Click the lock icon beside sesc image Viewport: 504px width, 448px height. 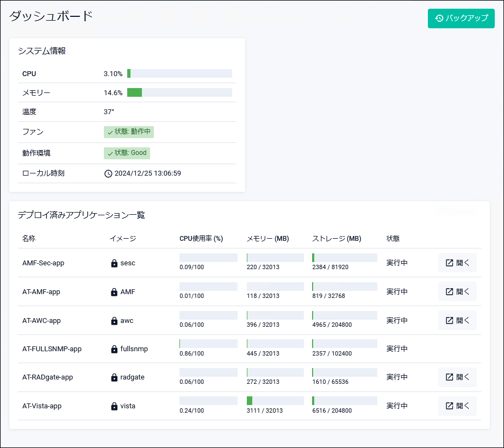coord(114,263)
